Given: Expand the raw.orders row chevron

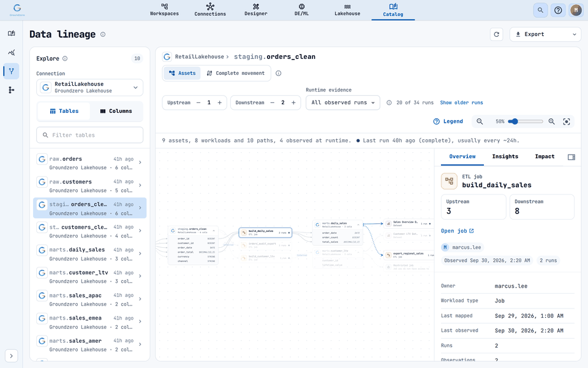Looking at the screenshot, I should 140,163.
